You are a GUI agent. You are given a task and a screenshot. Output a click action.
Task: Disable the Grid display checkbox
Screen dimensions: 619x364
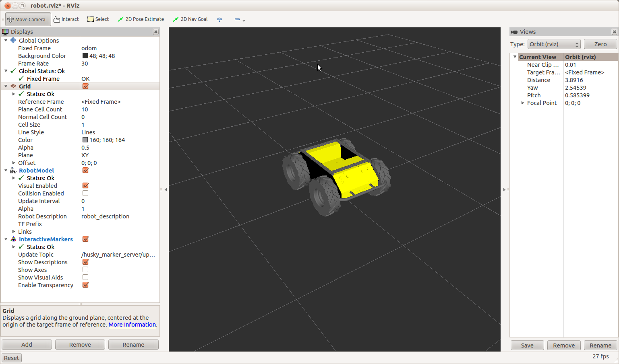point(85,86)
